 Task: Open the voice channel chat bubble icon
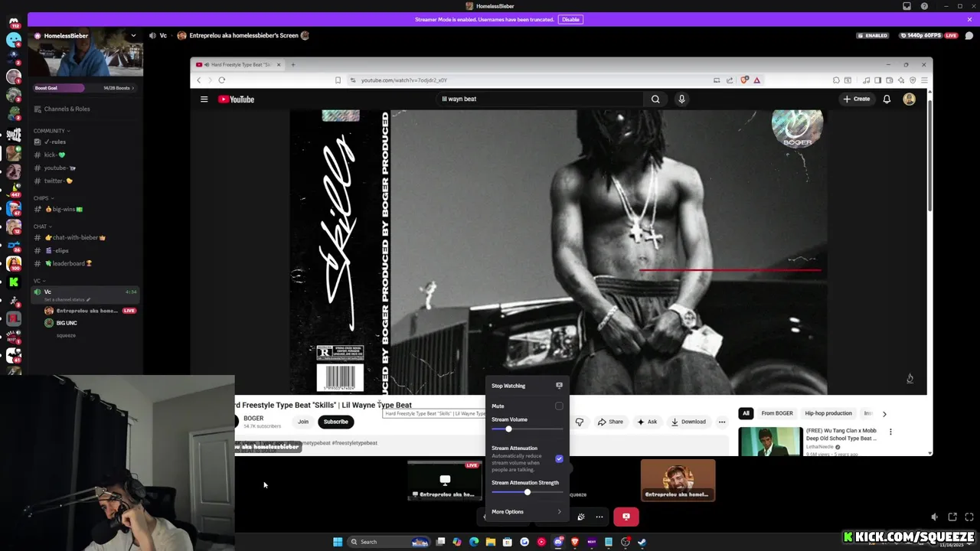pos(969,35)
